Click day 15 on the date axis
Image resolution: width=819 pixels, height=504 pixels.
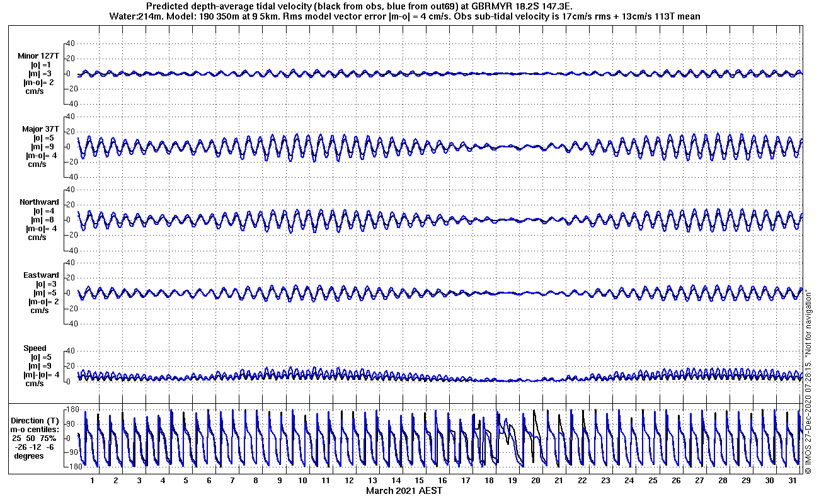coord(419,481)
